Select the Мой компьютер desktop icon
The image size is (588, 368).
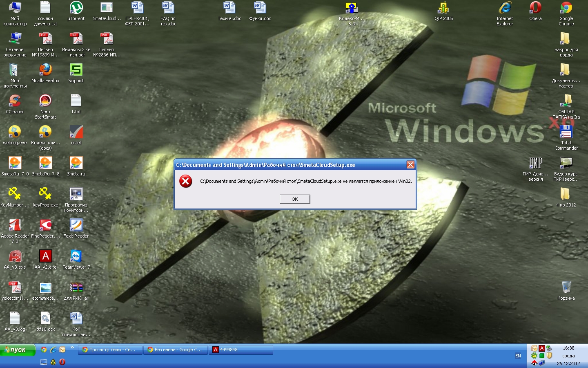coord(15,13)
